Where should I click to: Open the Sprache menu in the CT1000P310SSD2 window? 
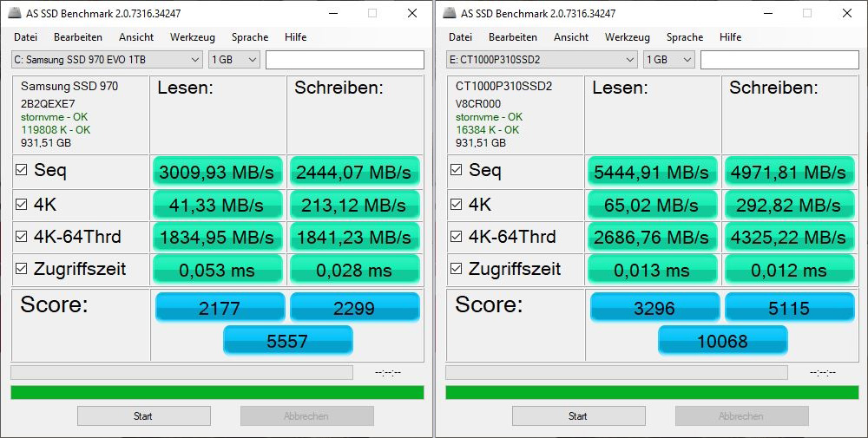pyautogui.click(x=686, y=37)
